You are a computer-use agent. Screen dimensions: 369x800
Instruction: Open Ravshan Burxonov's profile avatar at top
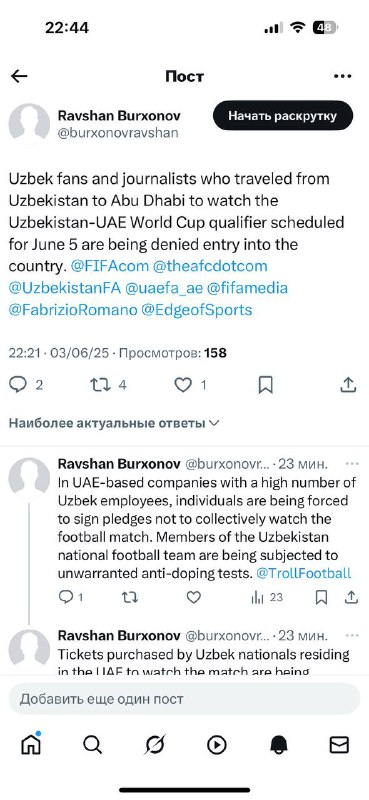(29, 124)
